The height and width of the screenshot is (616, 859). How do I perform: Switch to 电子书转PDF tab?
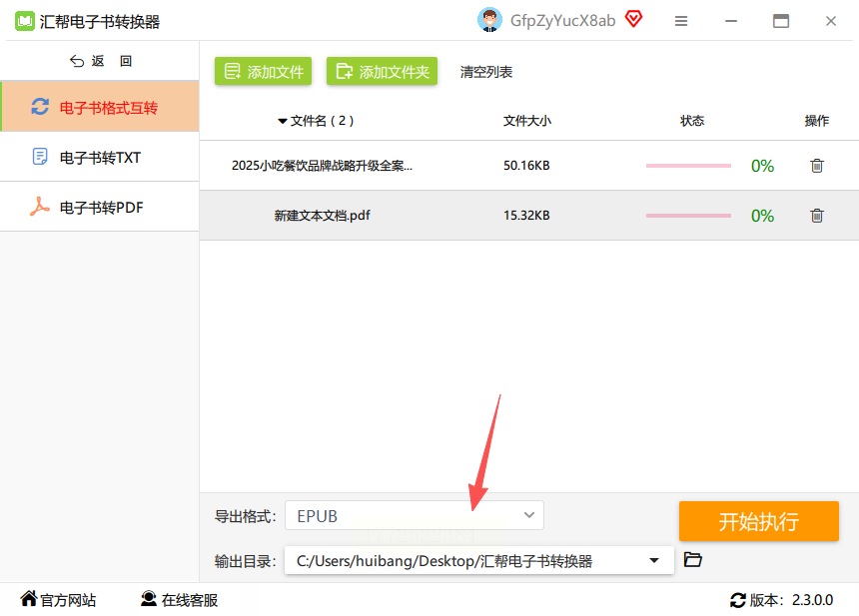click(x=100, y=207)
